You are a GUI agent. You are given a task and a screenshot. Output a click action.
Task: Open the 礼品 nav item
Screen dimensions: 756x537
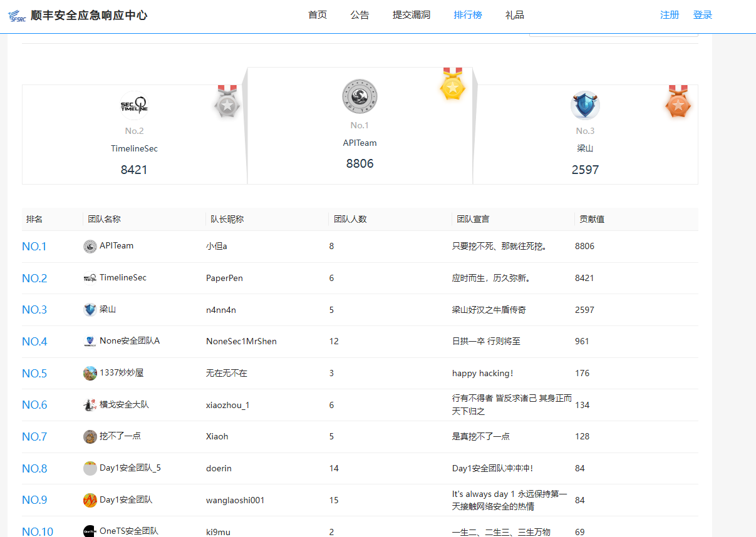coord(515,15)
